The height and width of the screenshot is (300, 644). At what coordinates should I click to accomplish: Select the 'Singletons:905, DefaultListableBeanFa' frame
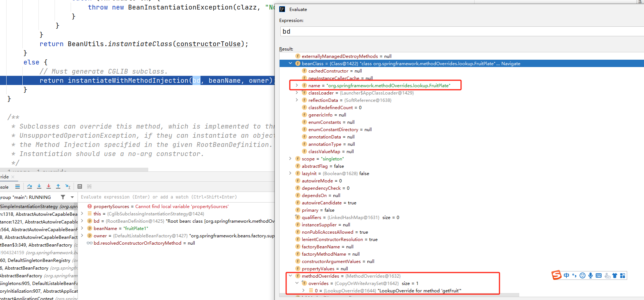(39, 283)
